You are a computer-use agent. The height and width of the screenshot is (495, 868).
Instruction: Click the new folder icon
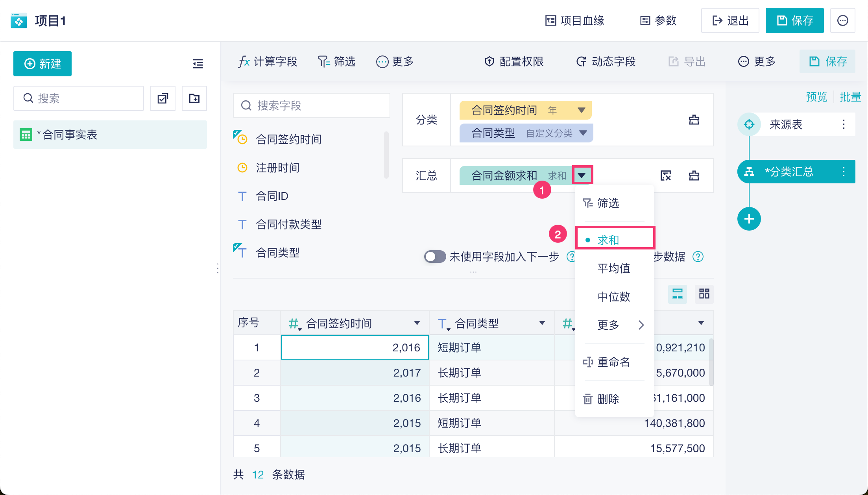(x=194, y=98)
